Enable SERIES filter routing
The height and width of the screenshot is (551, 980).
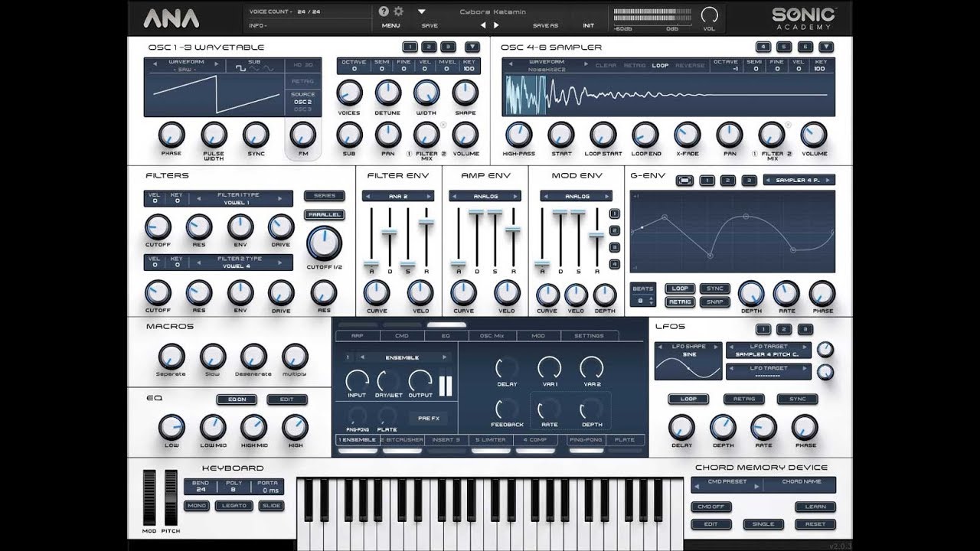[324, 196]
